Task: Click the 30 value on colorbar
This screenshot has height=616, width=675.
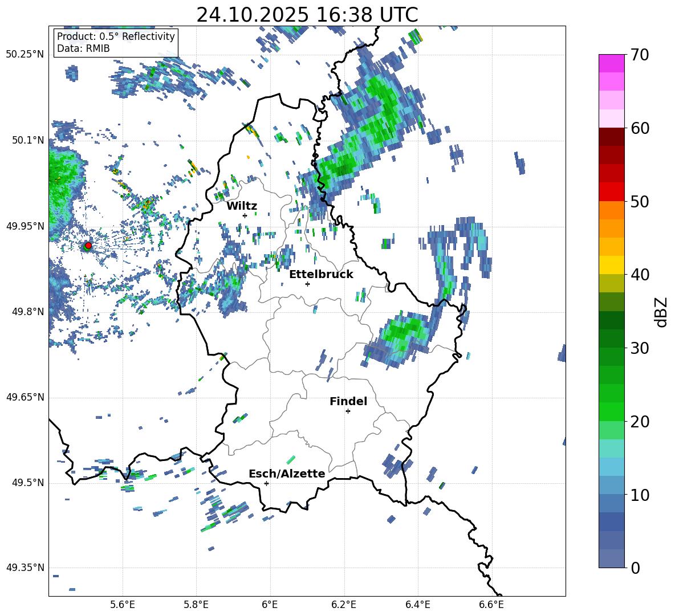Action: pos(640,348)
